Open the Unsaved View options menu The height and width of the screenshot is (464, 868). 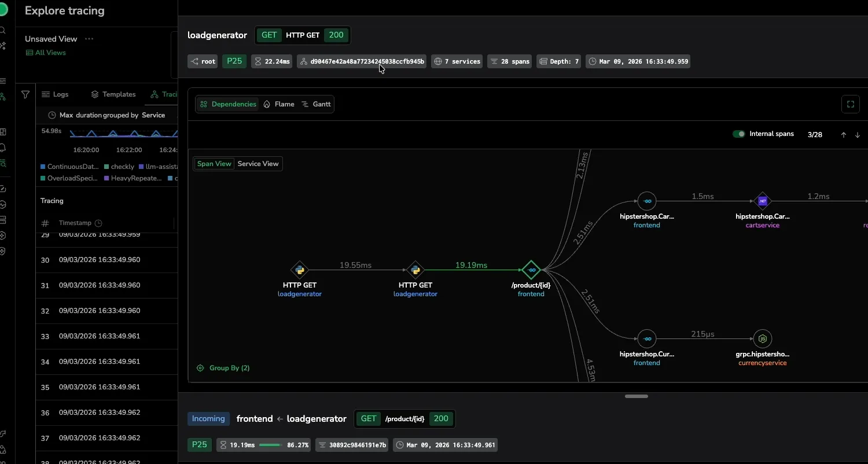[x=89, y=39]
